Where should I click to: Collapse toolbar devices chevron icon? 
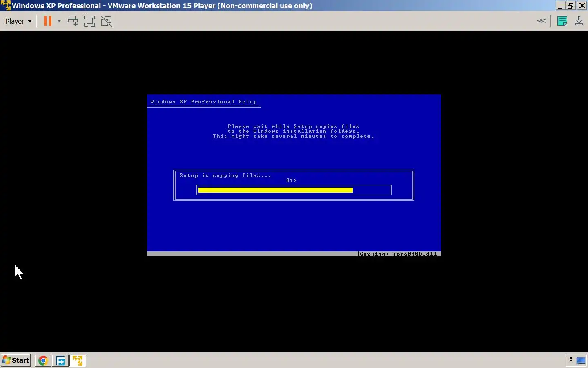(x=541, y=21)
